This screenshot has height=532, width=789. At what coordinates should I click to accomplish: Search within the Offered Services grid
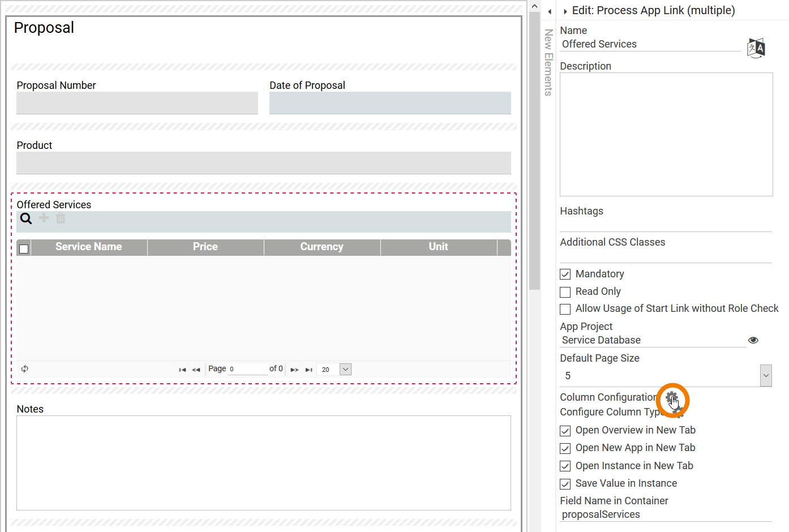[x=25, y=218]
